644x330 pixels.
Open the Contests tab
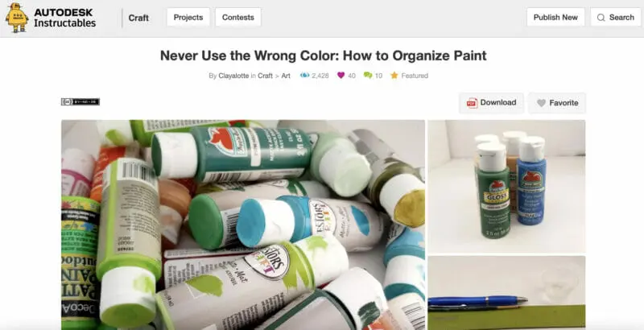237,17
